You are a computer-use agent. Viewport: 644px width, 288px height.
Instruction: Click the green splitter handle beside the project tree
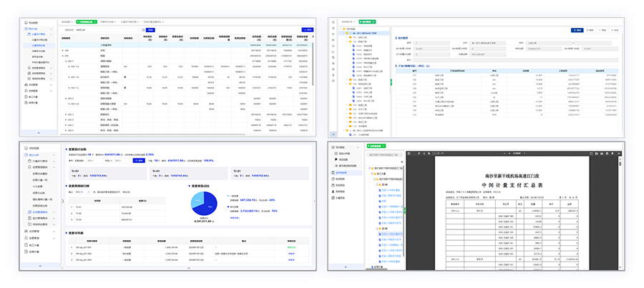(x=391, y=82)
